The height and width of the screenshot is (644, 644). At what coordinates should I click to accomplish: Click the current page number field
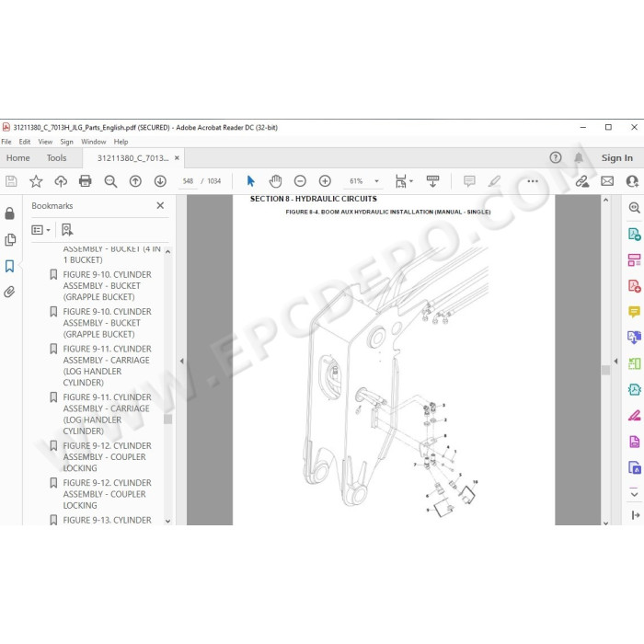pos(188,181)
